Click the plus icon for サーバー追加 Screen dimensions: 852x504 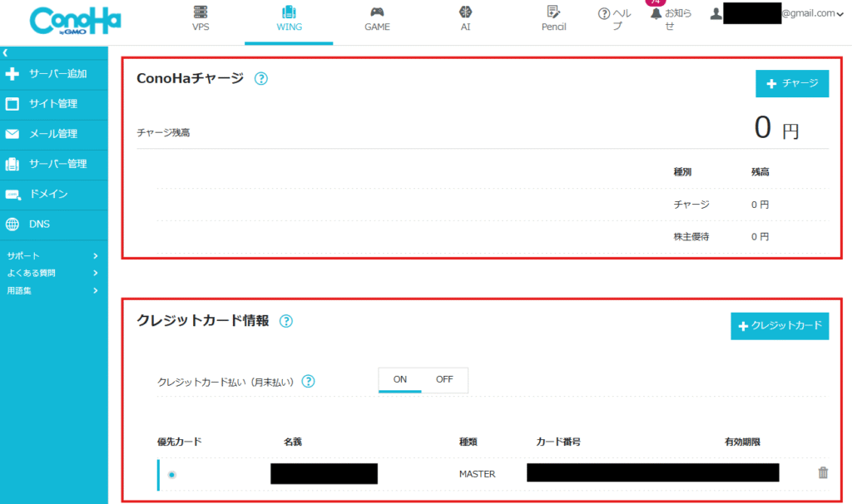click(x=12, y=74)
